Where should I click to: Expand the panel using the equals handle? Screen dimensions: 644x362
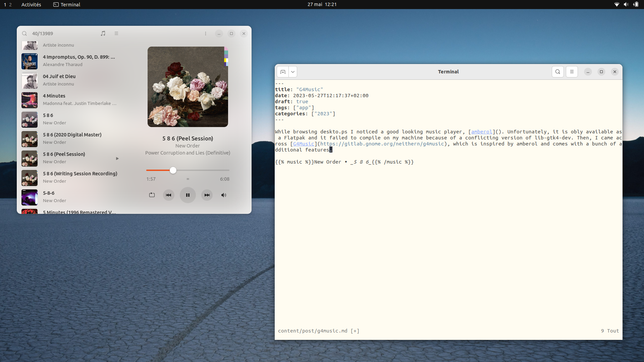pyautogui.click(x=188, y=179)
